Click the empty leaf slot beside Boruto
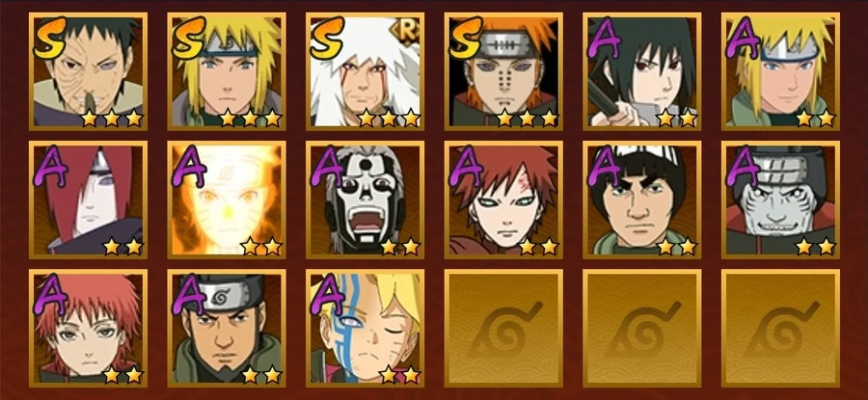The height and width of the screenshot is (400, 868). point(503,328)
